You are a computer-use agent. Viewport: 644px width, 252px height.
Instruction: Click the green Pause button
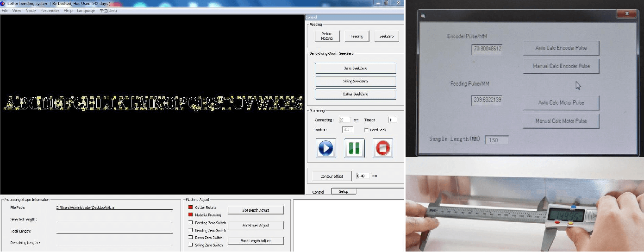click(x=355, y=148)
